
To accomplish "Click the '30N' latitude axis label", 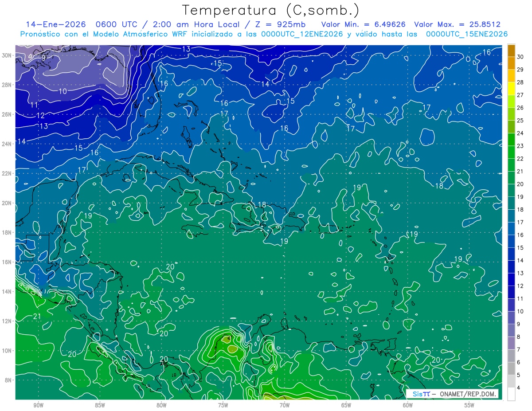I will 8,55.
